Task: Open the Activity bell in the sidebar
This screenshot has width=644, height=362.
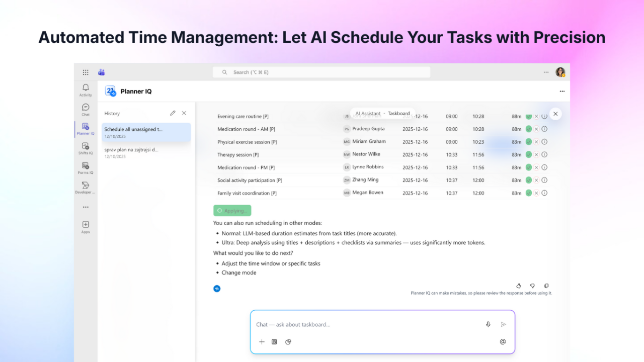Action: (x=86, y=90)
